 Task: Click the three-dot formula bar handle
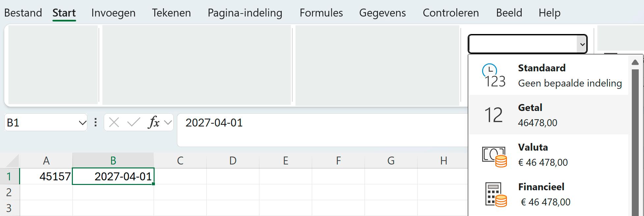(x=96, y=123)
